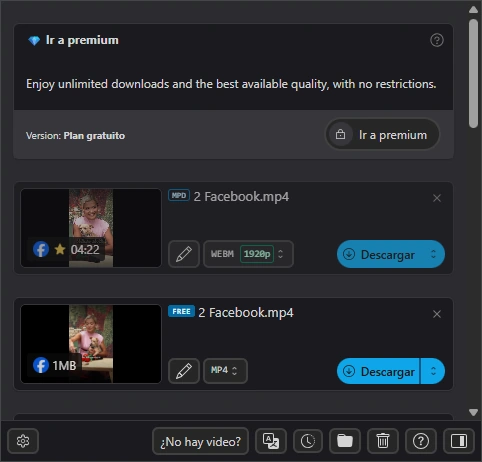
Task: Click the Enjoy unlimited downloads description
Action: pyautogui.click(x=231, y=84)
